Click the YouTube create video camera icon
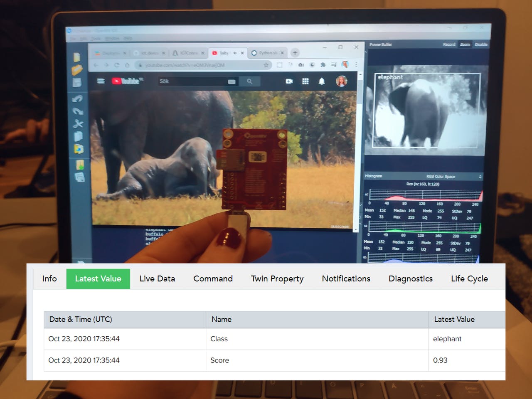This screenshot has width=532, height=399. pos(289,81)
